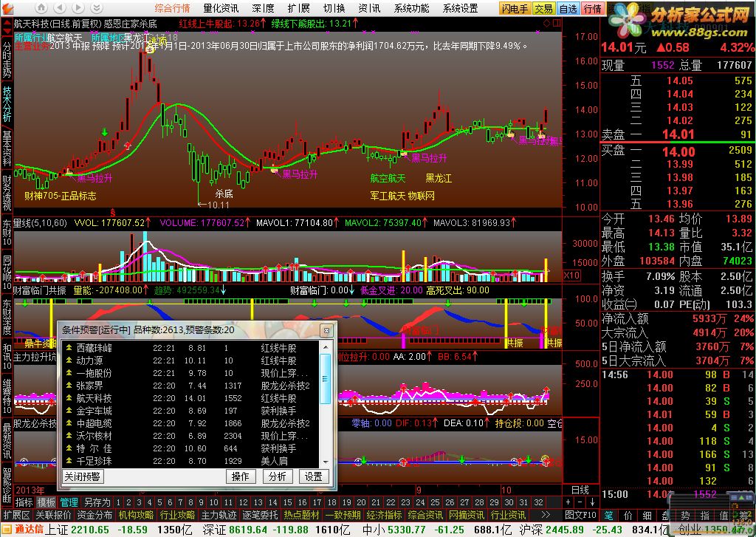Click the 行情 button
The image size is (756, 537).
point(593,8)
